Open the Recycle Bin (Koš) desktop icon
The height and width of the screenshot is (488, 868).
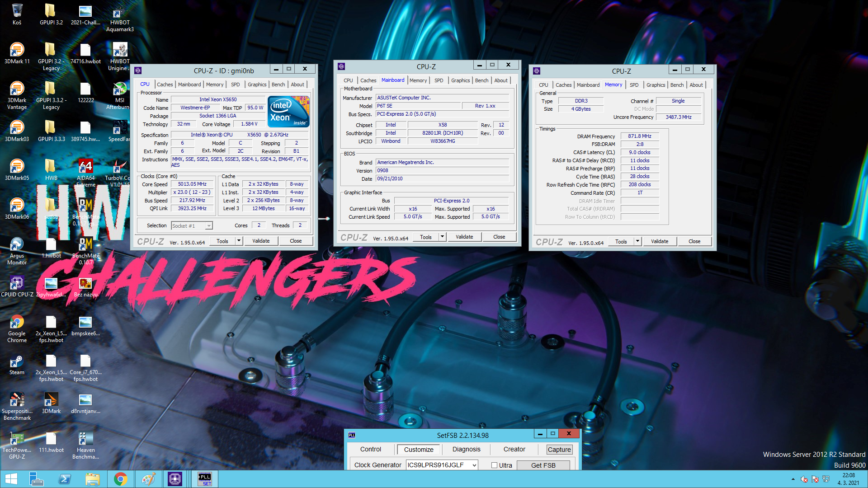(17, 14)
